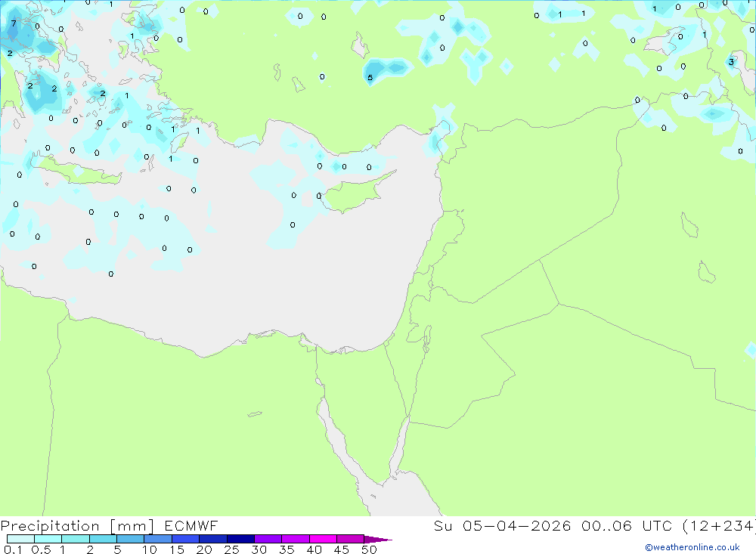Screen dimensions: 756x554
Task: Click the 'Precipitation [mm]' title text
Action: 77,526
